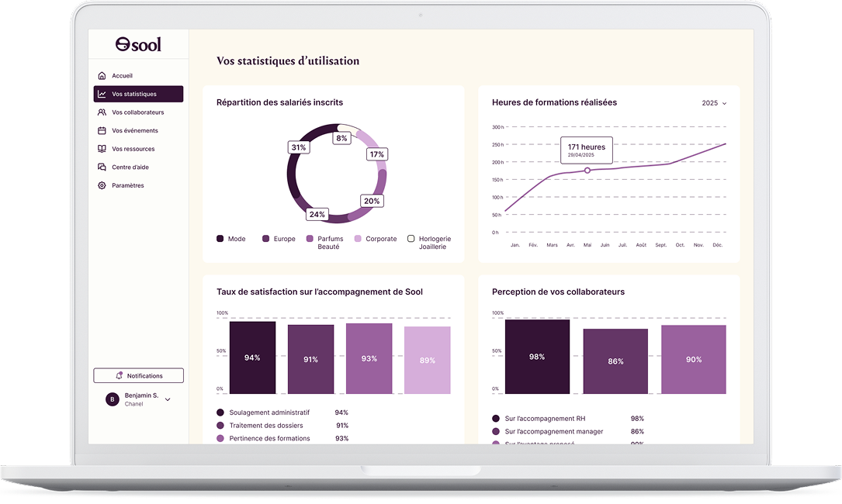Click the 86% perception bar
The height and width of the screenshot is (504, 842).
615,361
